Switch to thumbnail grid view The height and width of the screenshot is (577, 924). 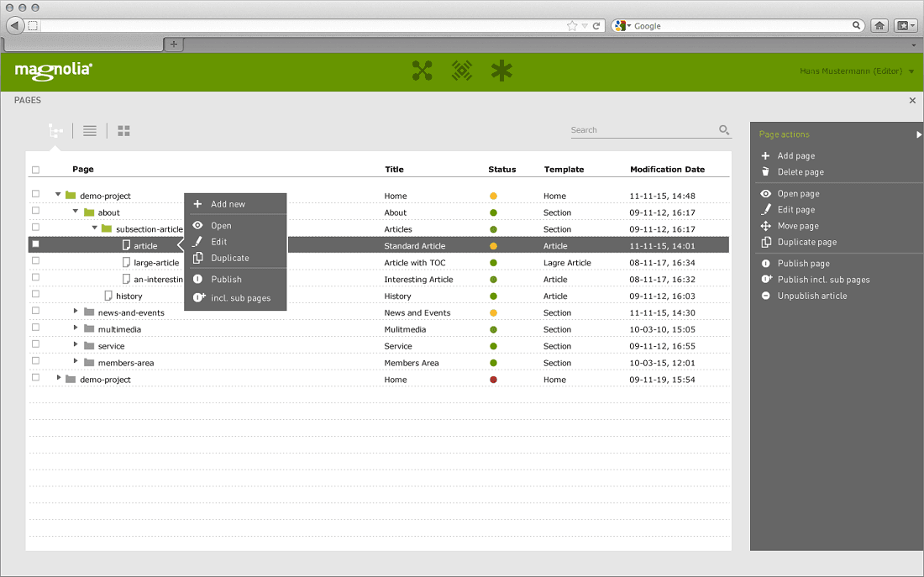[x=123, y=130]
